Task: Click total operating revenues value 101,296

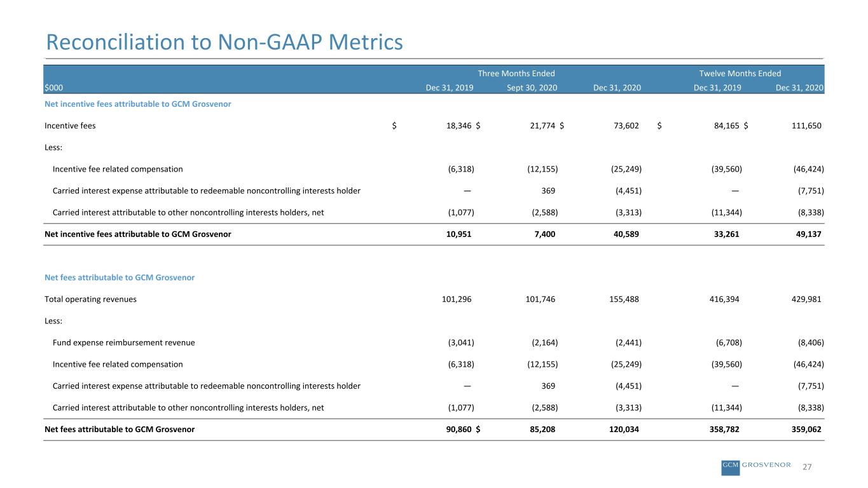Action: [457, 299]
